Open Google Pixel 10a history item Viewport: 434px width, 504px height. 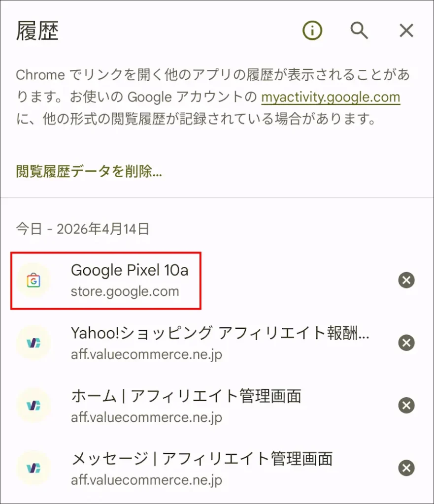coord(130,270)
